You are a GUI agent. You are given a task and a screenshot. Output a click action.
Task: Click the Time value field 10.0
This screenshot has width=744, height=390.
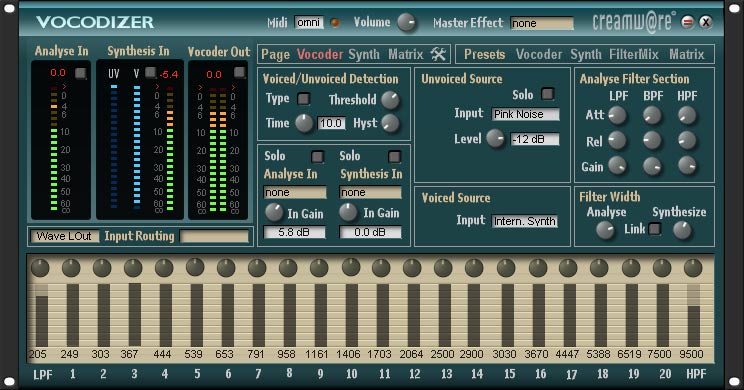[331, 123]
